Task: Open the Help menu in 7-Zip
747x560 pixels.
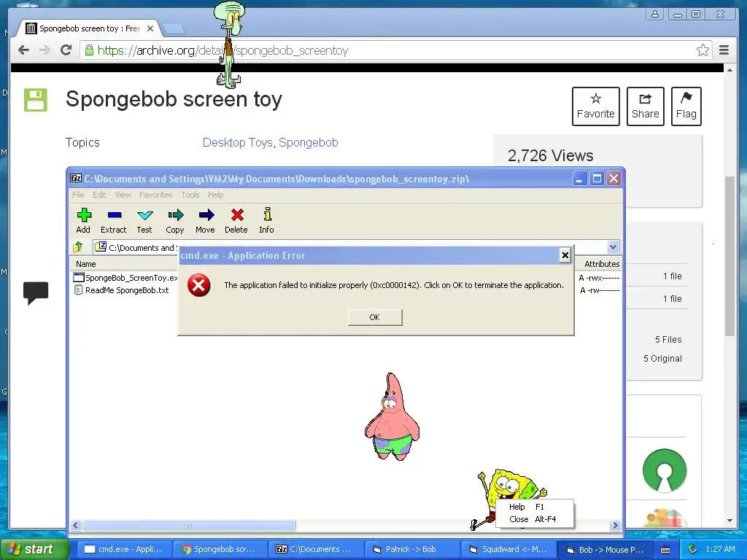Action: point(215,195)
